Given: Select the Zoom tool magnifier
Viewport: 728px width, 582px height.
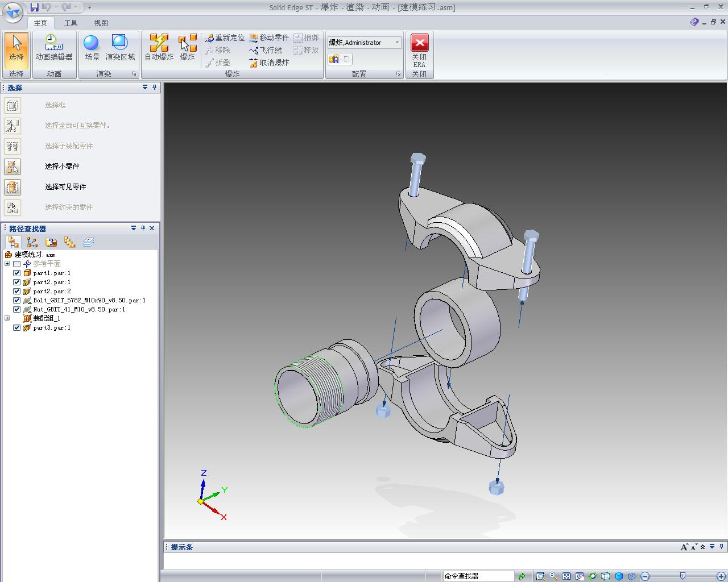Looking at the screenshot, I should click(x=553, y=576).
